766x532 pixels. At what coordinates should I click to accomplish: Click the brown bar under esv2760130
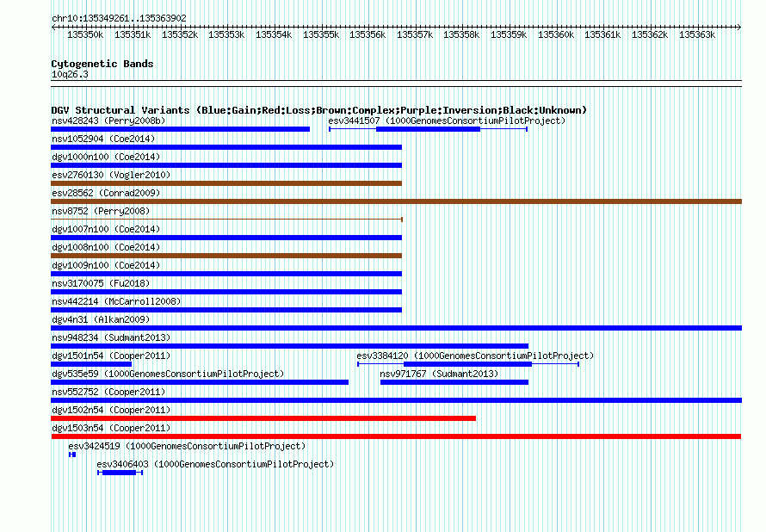tap(226, 183)
